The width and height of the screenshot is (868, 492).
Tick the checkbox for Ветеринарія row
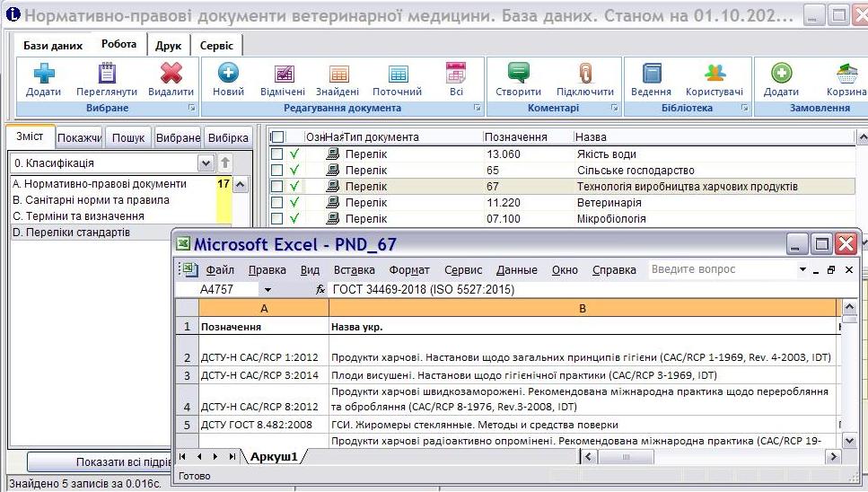tap(276, 202)
